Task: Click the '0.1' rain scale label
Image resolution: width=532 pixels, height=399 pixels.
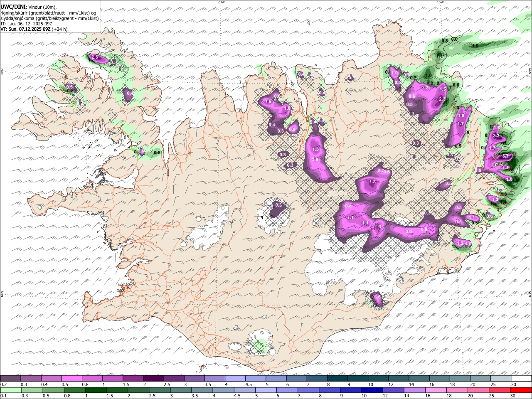Action: coord(3,396)
